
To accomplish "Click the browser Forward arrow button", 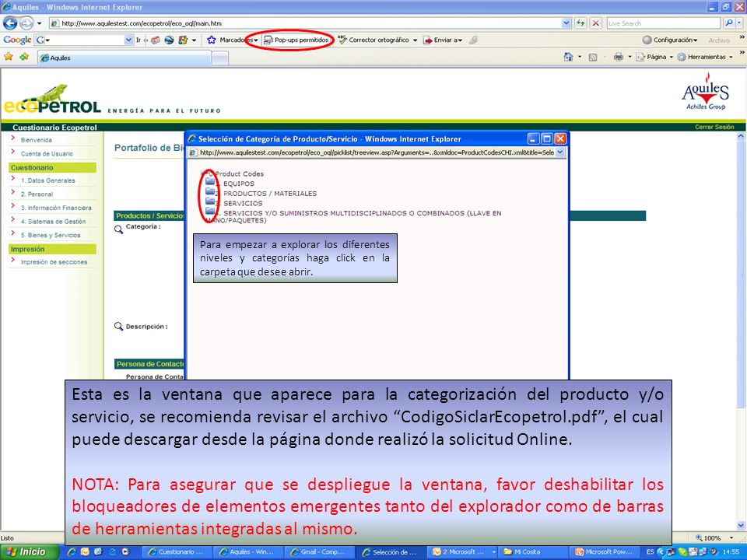I will pos(26,23).
